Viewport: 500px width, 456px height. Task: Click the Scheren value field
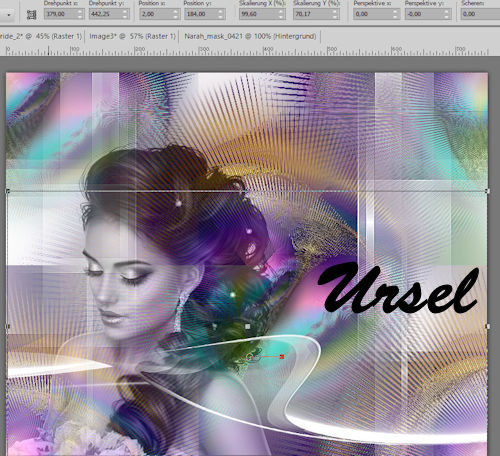pos(480,14)
